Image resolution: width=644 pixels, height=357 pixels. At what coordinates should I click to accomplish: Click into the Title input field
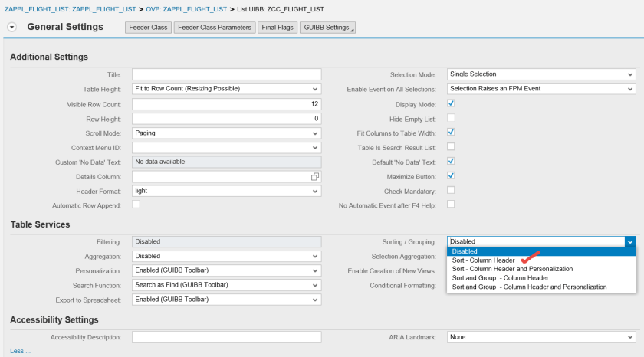226,74
